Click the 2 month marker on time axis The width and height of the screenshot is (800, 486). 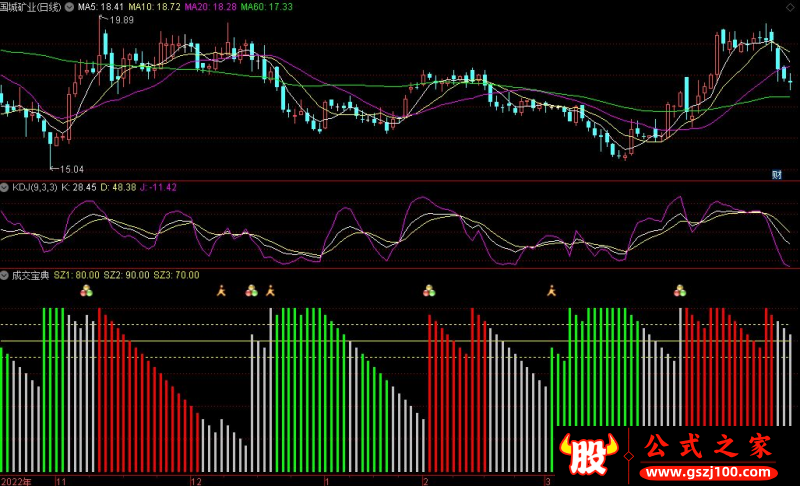coord(426,481)
